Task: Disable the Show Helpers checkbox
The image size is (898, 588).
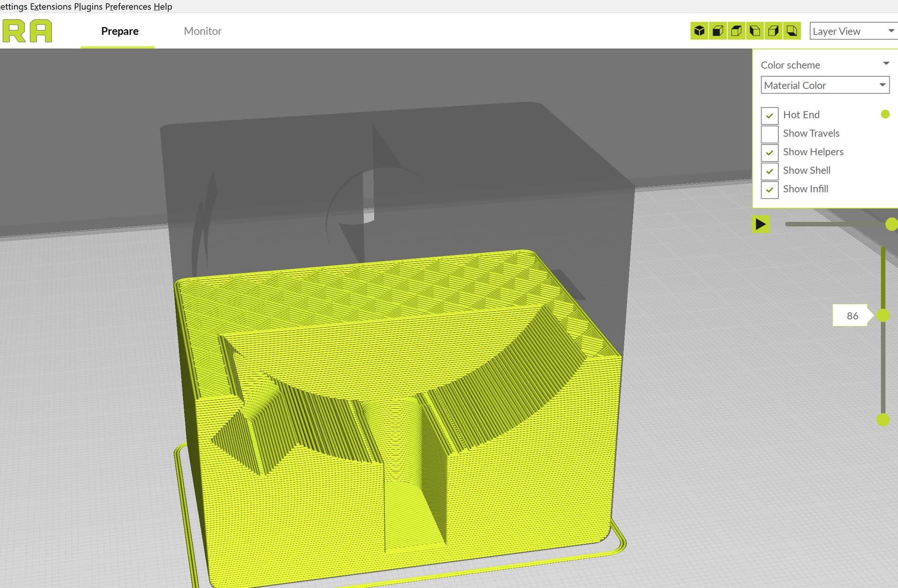Action: pos(769,152)
